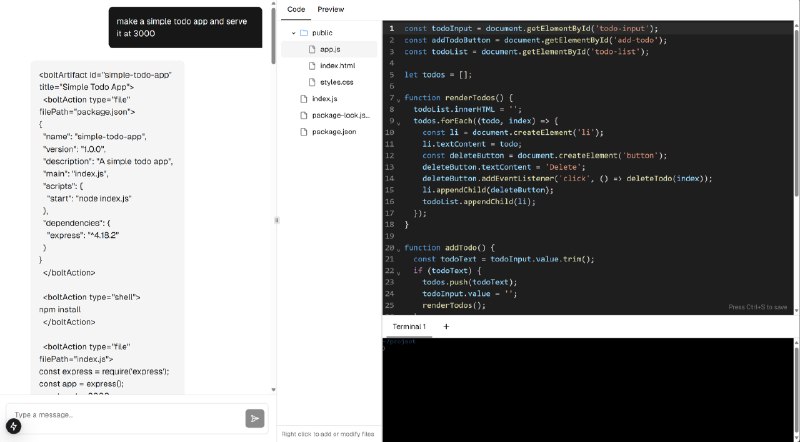Open styles.css in the file tree
The image size is (800, 442).
(x=337, y=82)
